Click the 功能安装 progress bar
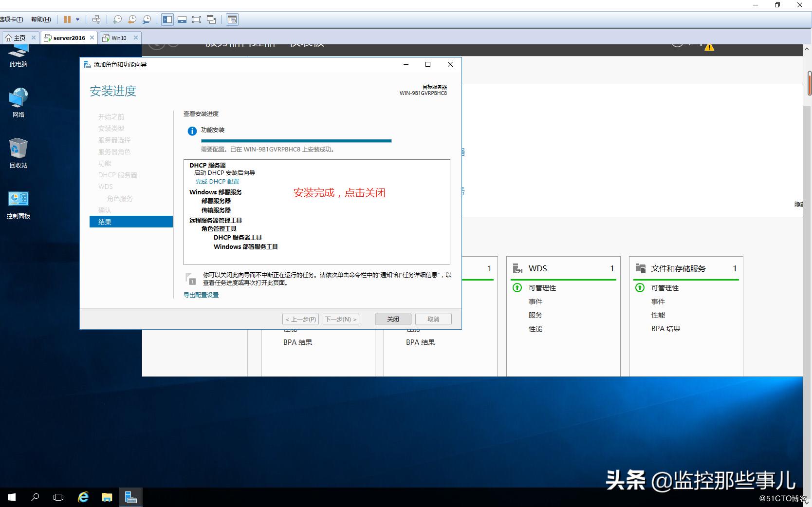This screenshot has height=507, width=812. tap(296, 141)
